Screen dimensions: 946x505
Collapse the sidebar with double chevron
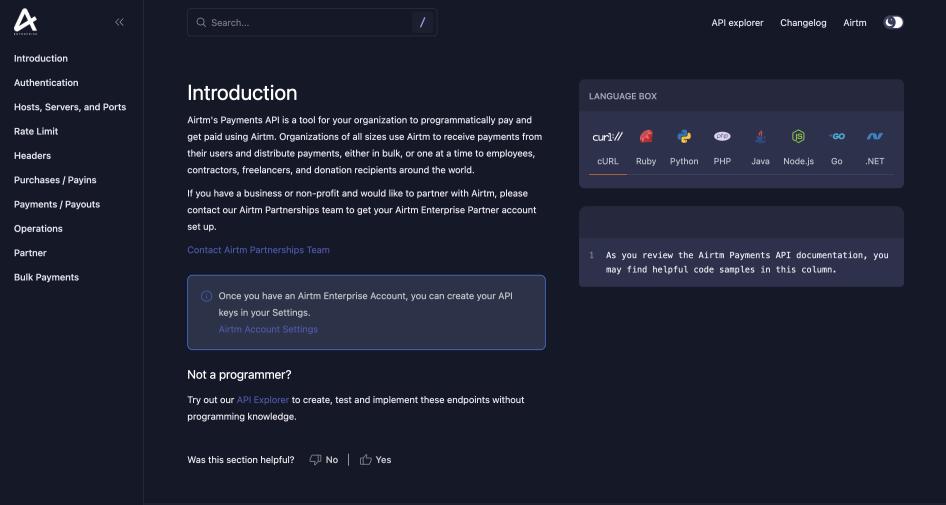pyautogui.click(x=119, y=22)
